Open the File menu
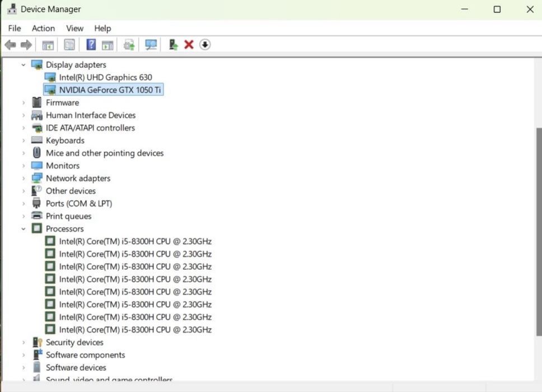Screen dimensions: 542x392 click(15, 29)
